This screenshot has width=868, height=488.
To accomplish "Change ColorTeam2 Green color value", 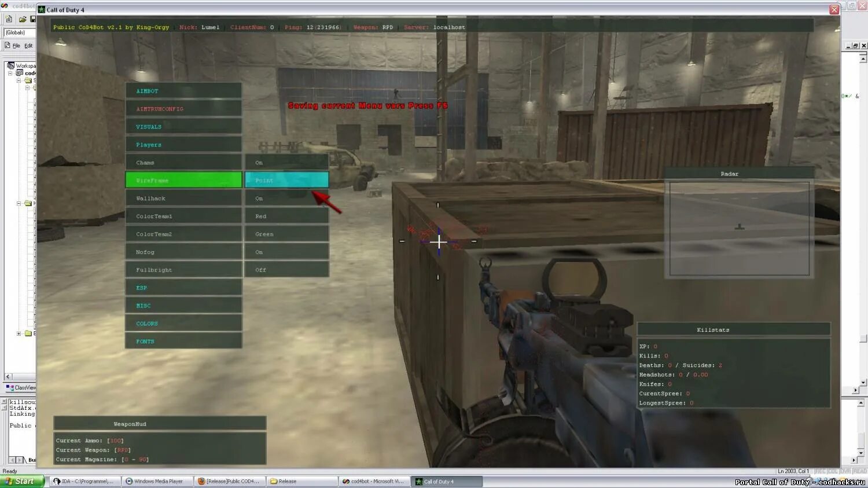I will (286, 234).
